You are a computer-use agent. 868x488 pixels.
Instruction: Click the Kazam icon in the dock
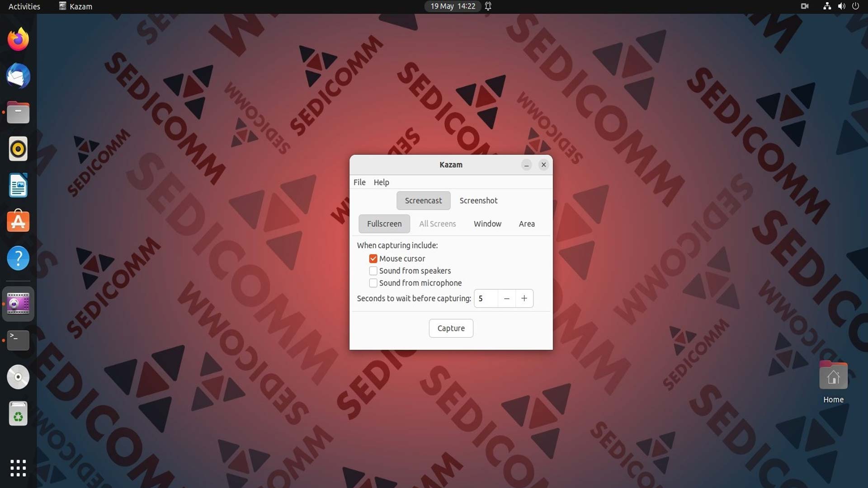pos(18,304)
